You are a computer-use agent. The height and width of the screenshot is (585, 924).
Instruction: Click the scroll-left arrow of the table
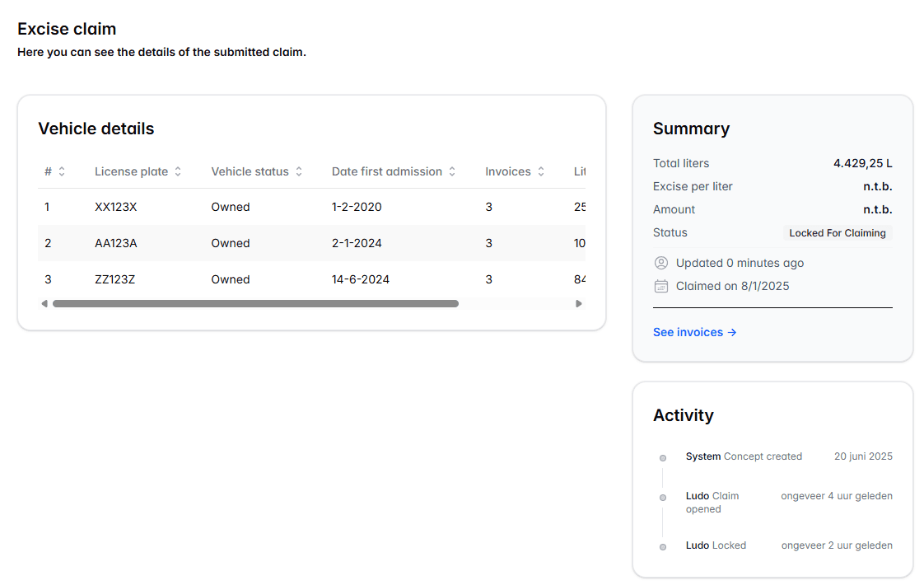(44, 303)
